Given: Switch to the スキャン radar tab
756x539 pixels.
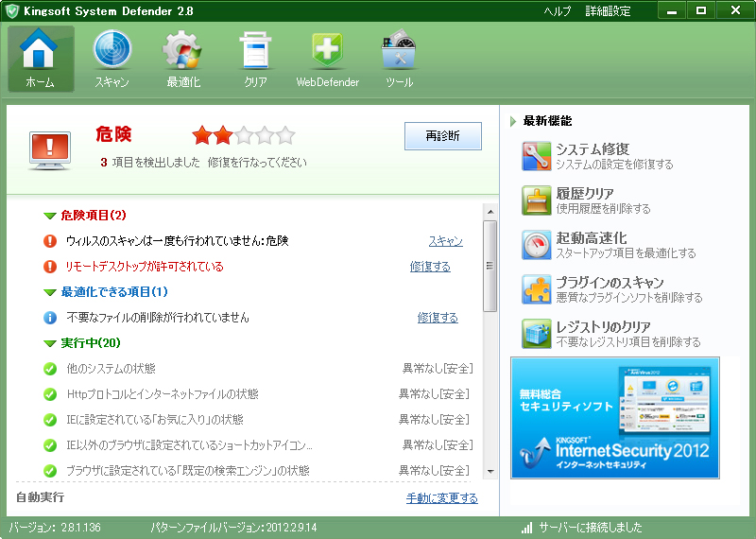Looking at the screenshot, I should [112, 59].
